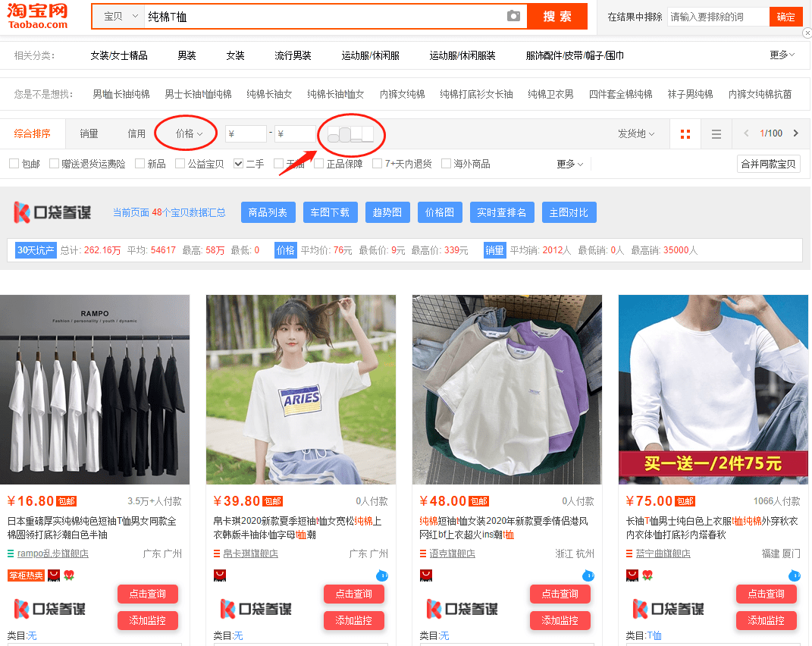
Task: Click the camera image search icon
Action: pos(513,16)
